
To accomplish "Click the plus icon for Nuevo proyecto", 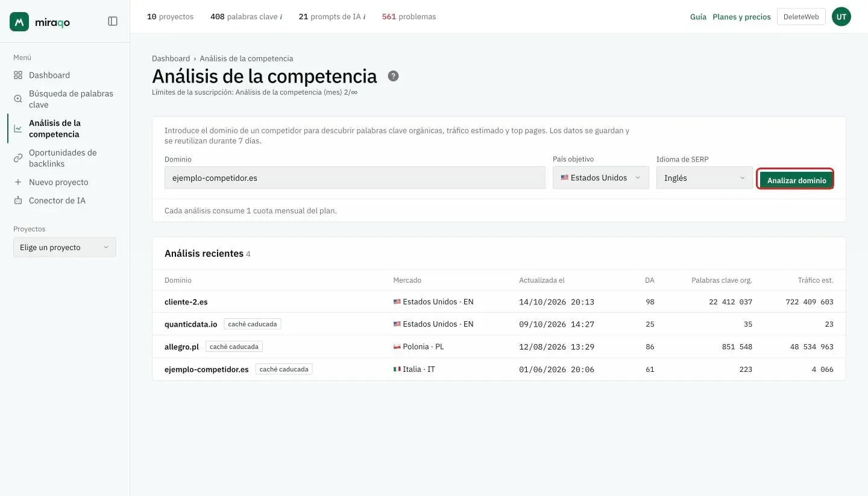I will [18, 182].
